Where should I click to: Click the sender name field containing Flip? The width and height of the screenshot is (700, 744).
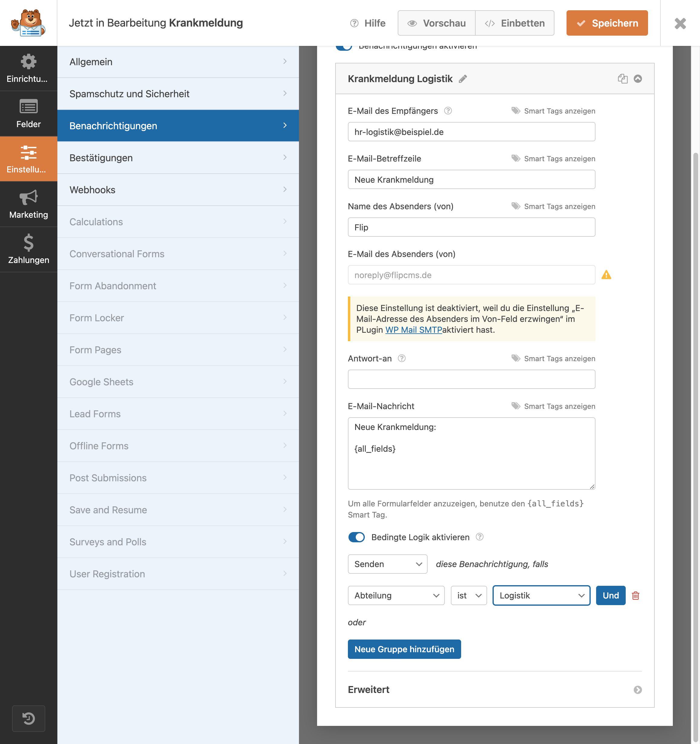click(x=471, y=227)
